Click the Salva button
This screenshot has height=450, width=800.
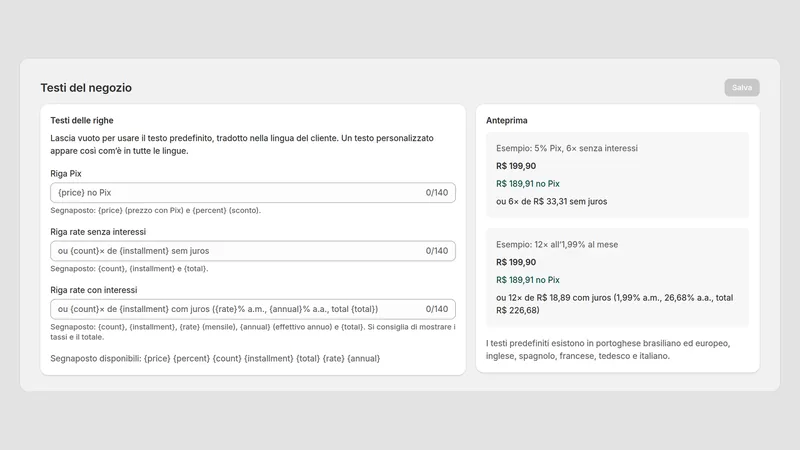[742, 87]
